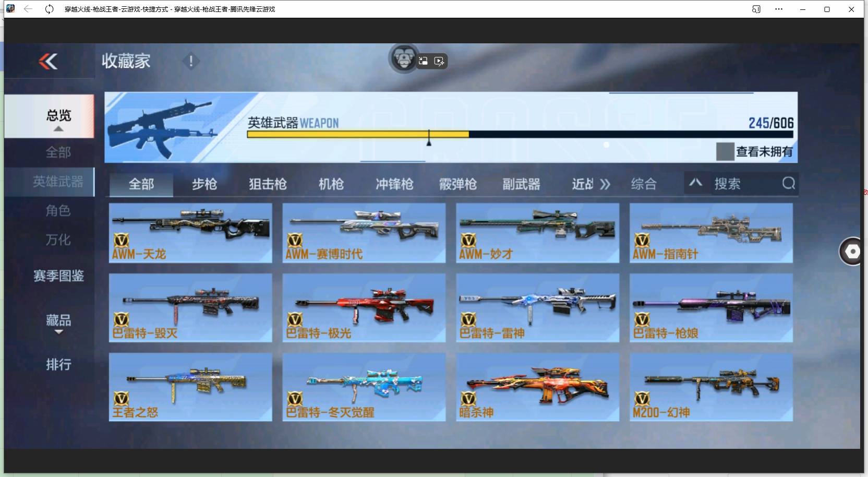Image resolution: width=868 pixels, height=477 pixels.
Task: Click the V badge on AWM-天龙
Action: tap(121, 240)
